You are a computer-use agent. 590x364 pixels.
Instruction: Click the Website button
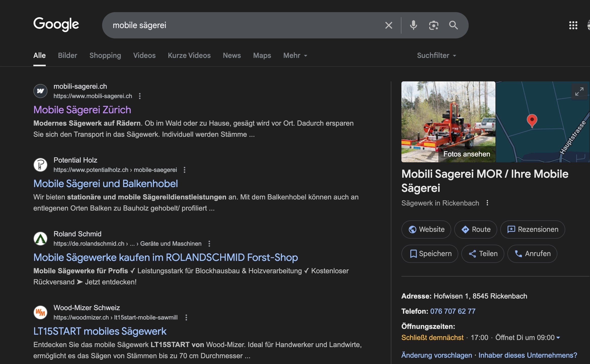click(x=426, y=229)
